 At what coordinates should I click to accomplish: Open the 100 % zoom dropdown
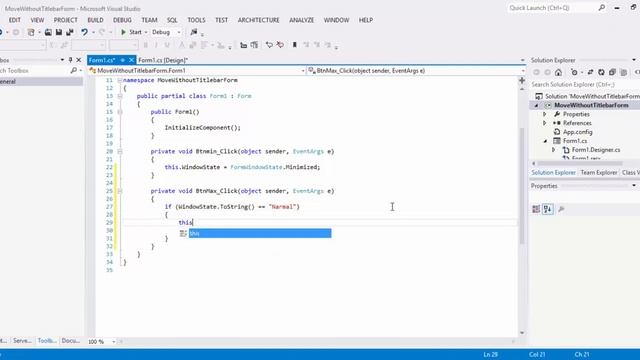coord(113,342)
